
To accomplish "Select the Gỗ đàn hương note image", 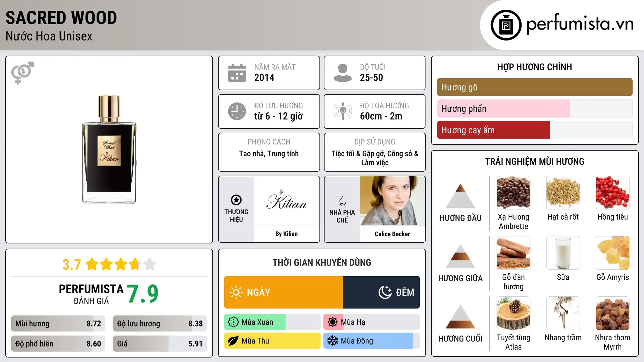I will coord(514,253).
